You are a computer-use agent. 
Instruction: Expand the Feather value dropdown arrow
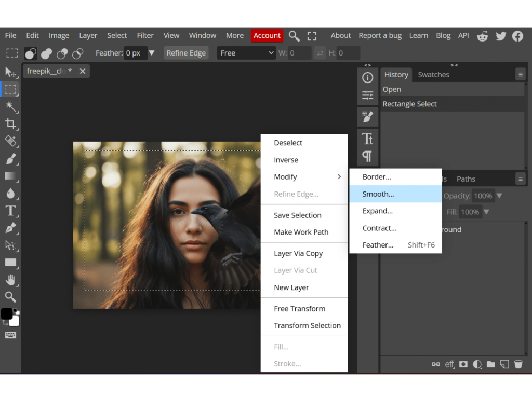tap(152, 53)
